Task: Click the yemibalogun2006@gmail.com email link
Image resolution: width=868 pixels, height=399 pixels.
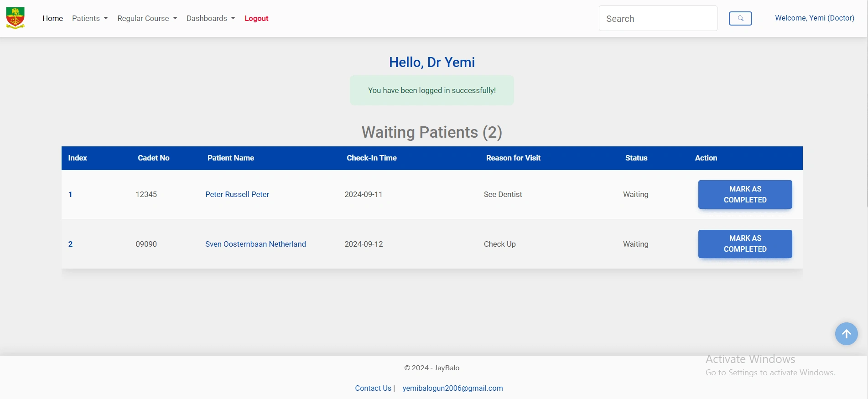Action: pos(452,388)
